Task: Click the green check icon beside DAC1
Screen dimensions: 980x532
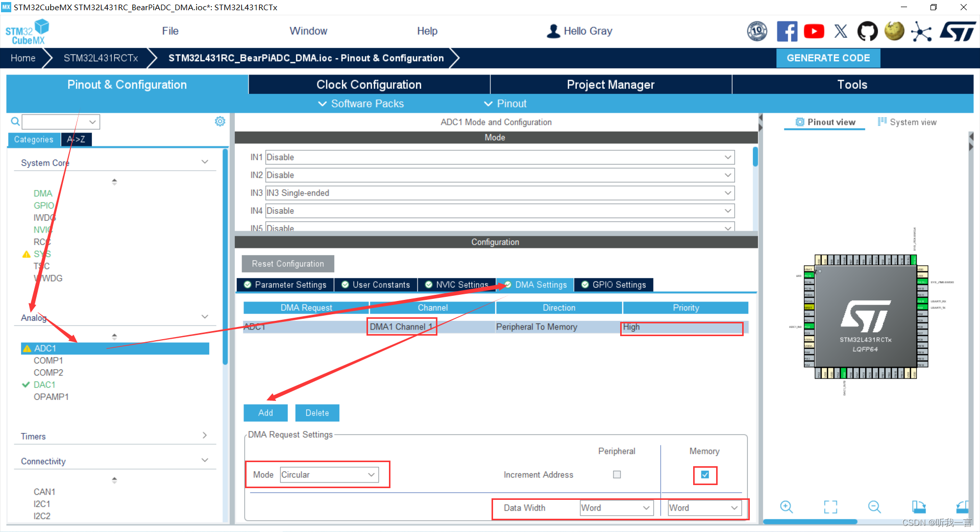Action: click(x=26, y=385)
